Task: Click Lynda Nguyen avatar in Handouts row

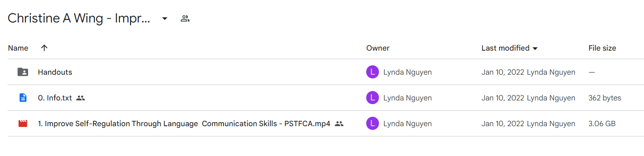Action: coord(372,72)
